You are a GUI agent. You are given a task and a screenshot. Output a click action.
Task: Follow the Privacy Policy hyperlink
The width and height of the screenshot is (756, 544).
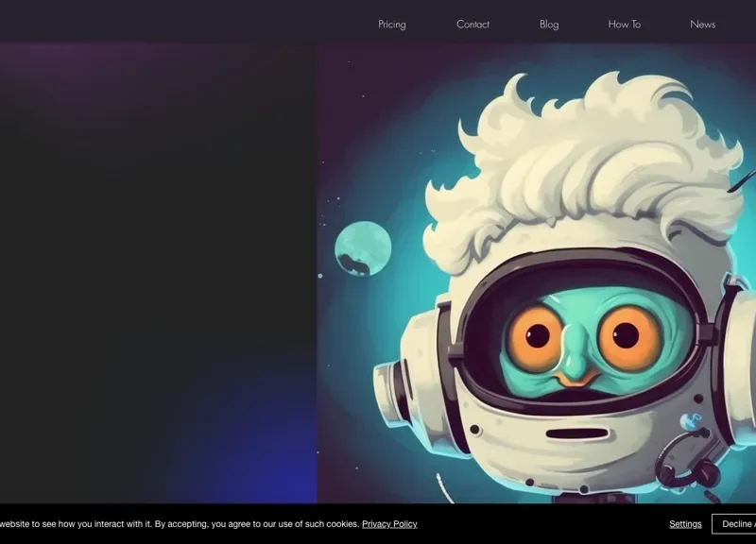(x=389, y=523)
